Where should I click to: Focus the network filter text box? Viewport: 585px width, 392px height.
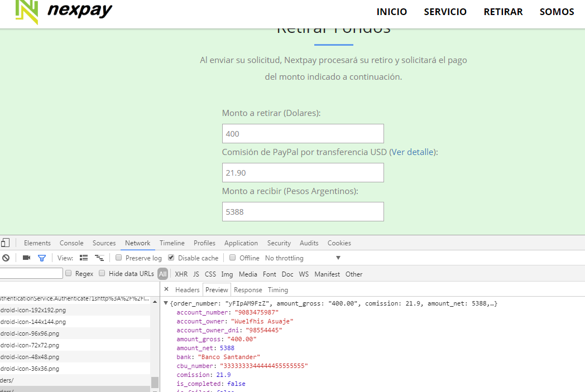[31, 273]
